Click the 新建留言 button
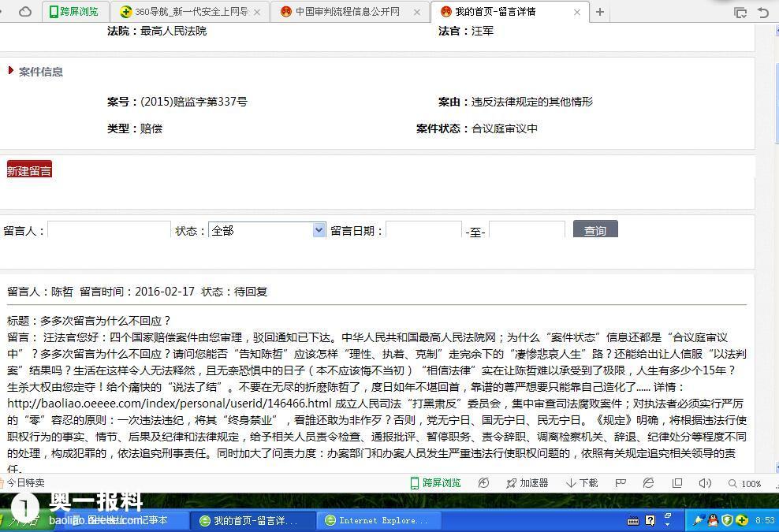 [x=28, y=169]
